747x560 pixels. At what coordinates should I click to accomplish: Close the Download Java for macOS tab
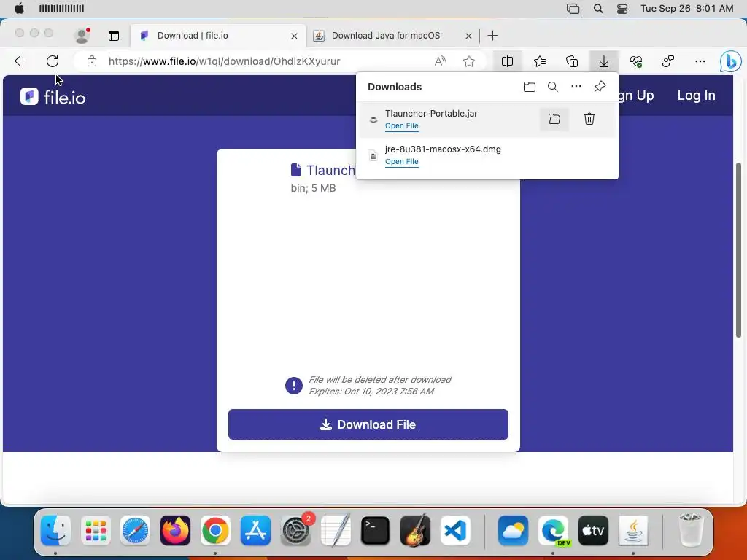point(468,36)
